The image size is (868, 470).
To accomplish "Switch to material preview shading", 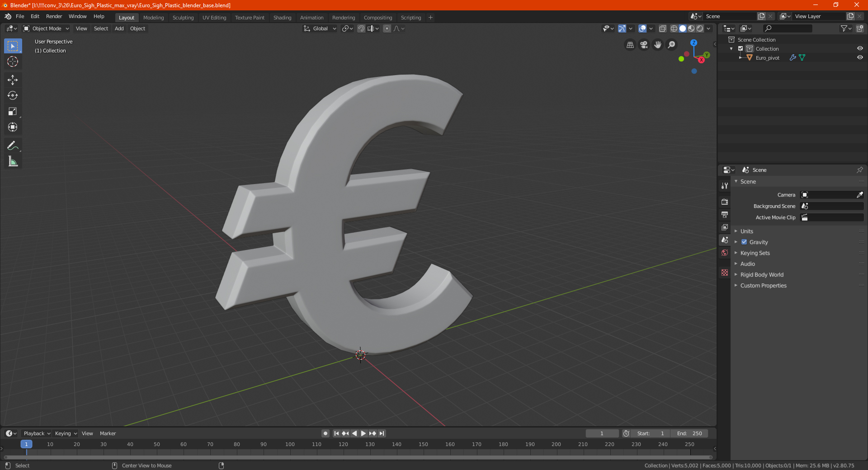I will pos(691,28).
